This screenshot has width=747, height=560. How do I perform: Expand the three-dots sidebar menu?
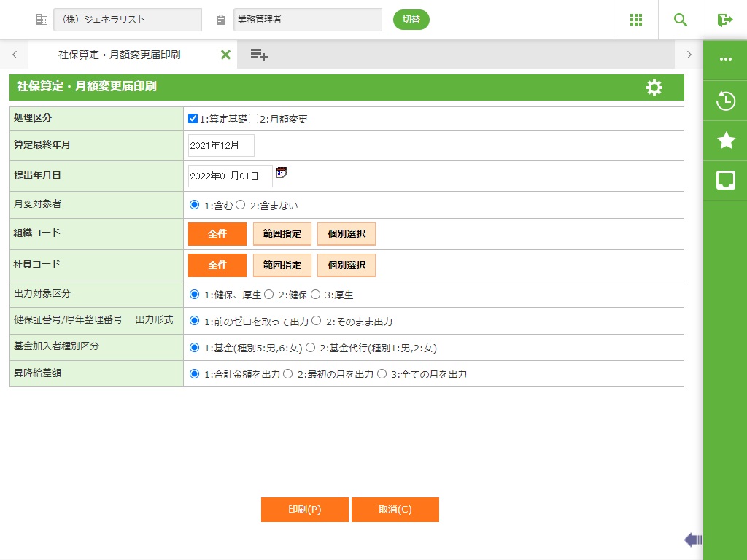tap(725, 60)
